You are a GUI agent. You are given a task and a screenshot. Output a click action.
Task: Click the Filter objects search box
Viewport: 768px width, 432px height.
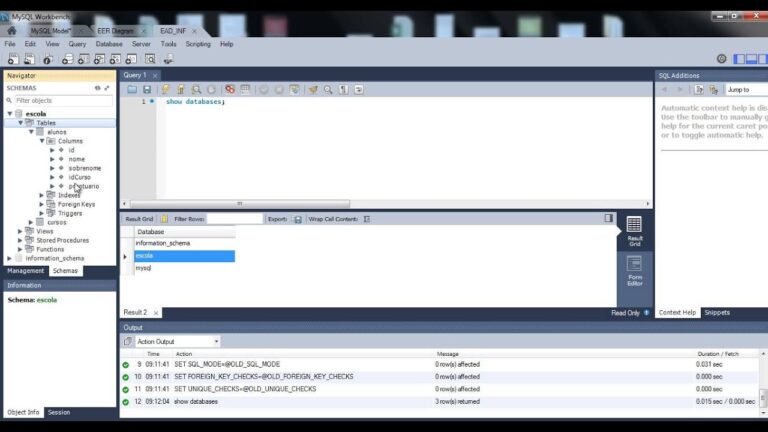tap(64, 100)
